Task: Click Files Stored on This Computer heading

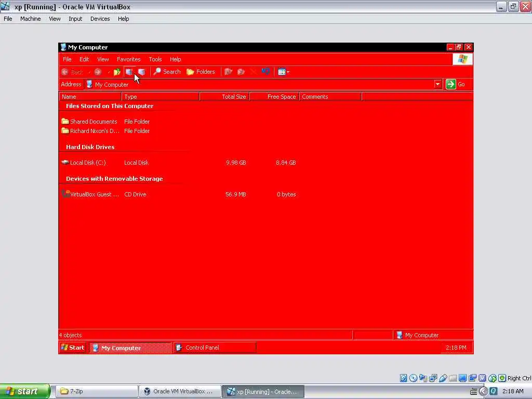Action: (x=110, y=106)
